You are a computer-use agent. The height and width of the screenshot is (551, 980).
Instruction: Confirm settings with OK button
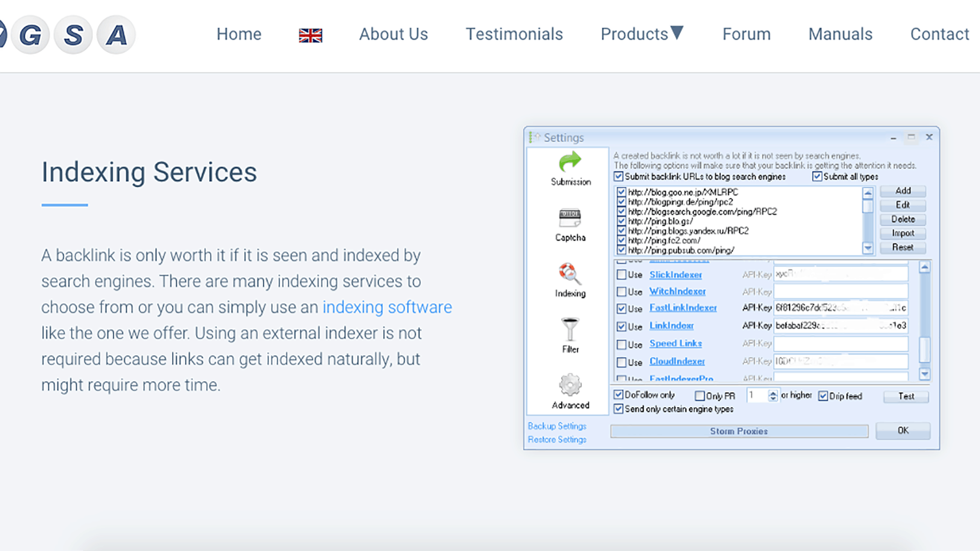coord(903,431)
